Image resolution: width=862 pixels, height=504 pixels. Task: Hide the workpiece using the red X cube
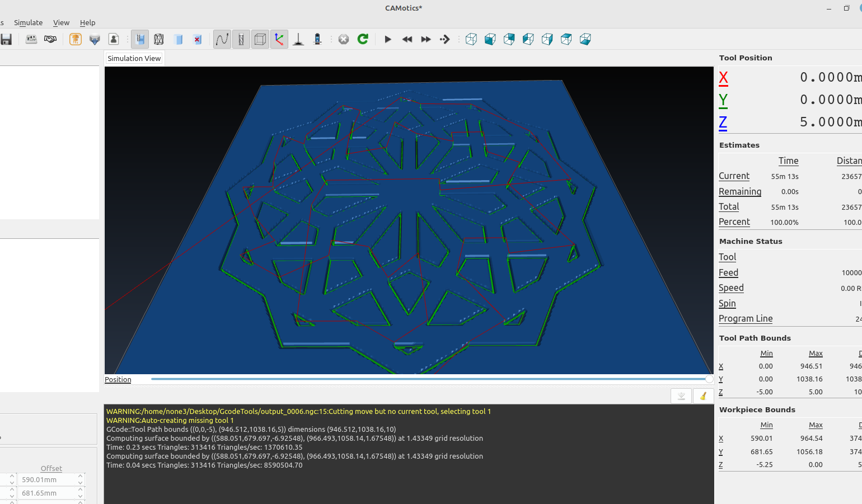197,39
